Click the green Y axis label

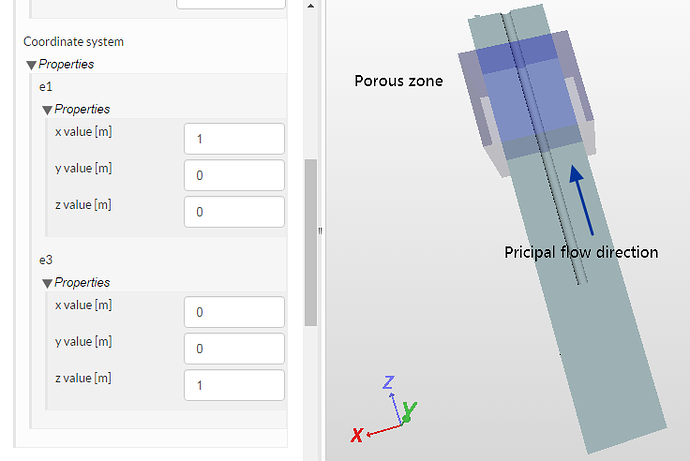coord(410,409)
